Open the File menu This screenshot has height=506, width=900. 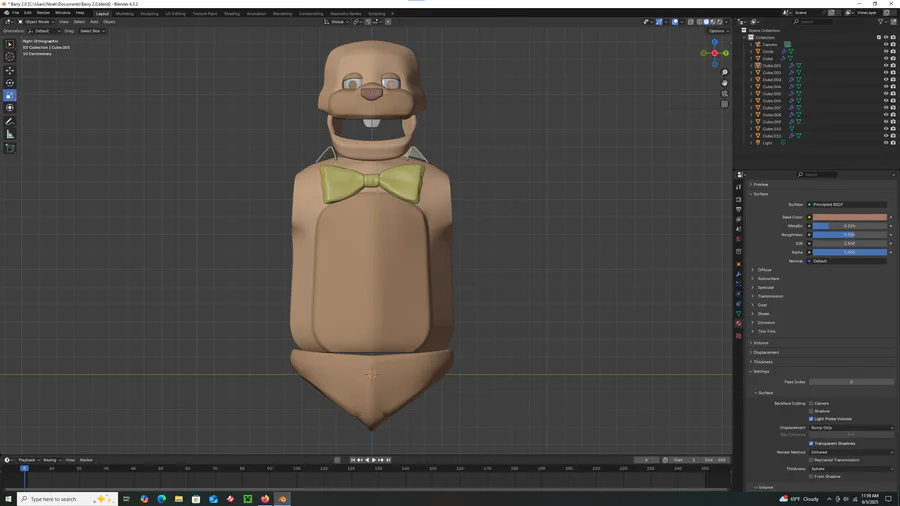[x=15, y=13]
